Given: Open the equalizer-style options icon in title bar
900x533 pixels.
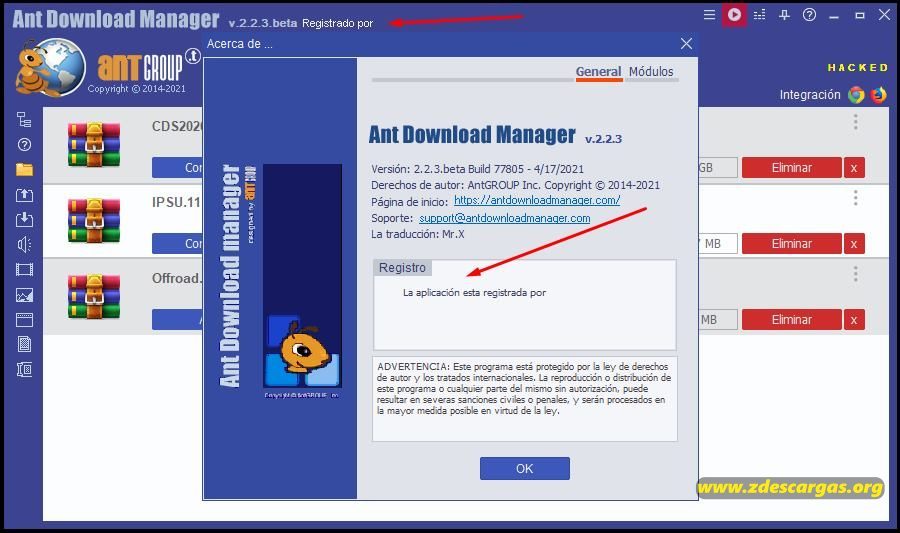Looking at the screenshot, I should tap(759, 15).
